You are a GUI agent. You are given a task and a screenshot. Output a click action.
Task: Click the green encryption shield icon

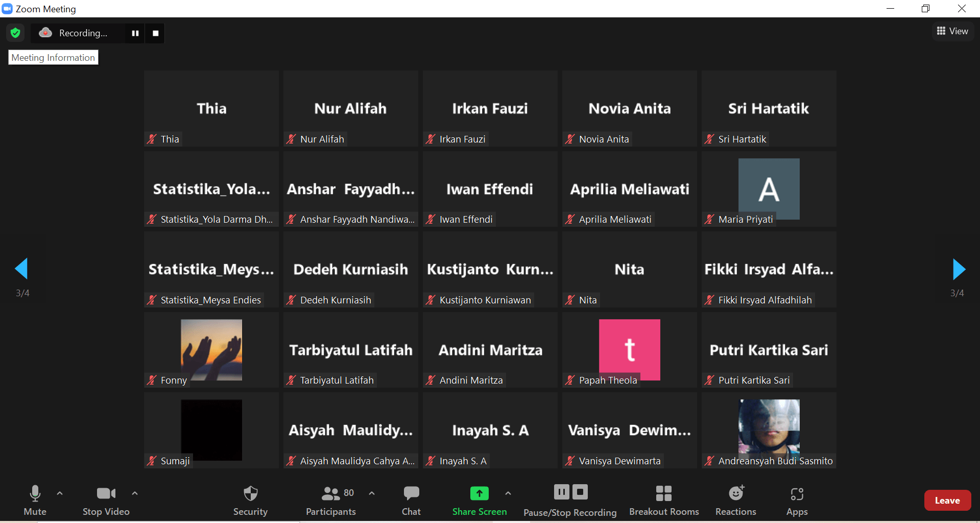tap(15, 33)
